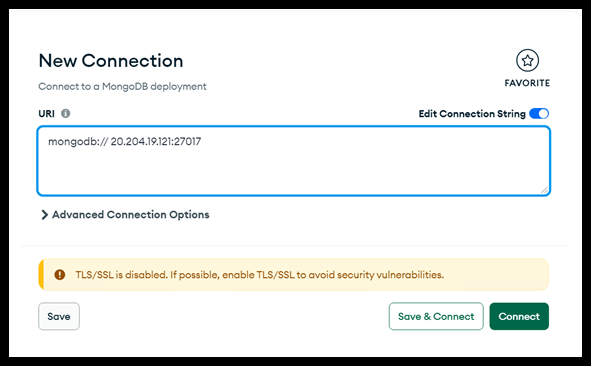Viewport: 591px width, 366px height.
Task: Click the warning exclamation icon in banner
Action: click(60, 274)
